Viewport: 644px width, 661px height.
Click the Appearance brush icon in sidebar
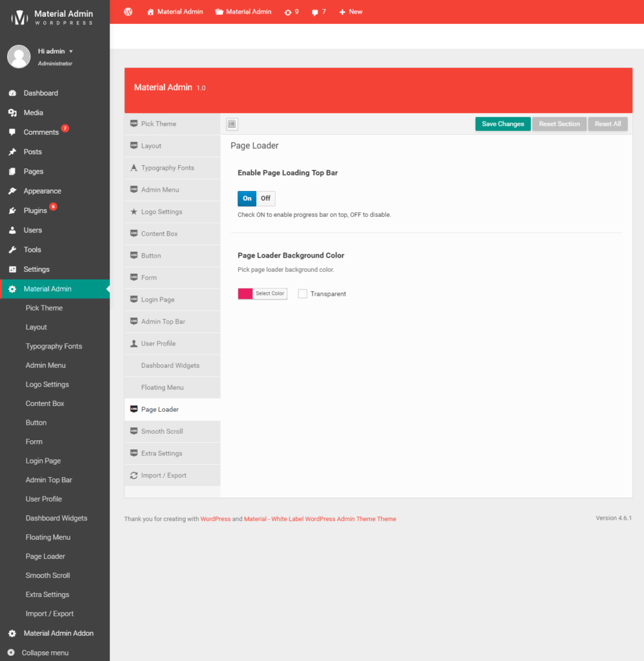(x=12, y=191)
